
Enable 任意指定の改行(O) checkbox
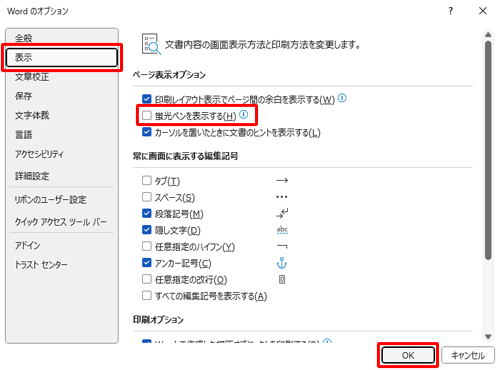147,279
